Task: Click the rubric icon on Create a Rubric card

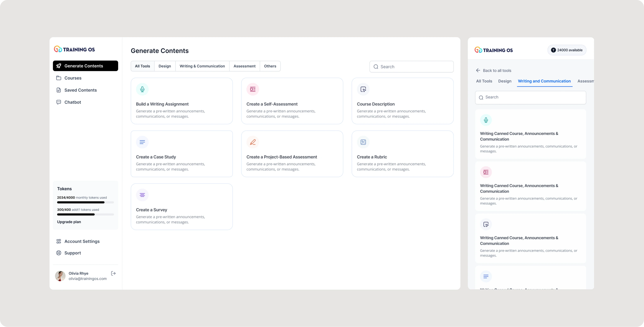Action: tap(363, 142)
